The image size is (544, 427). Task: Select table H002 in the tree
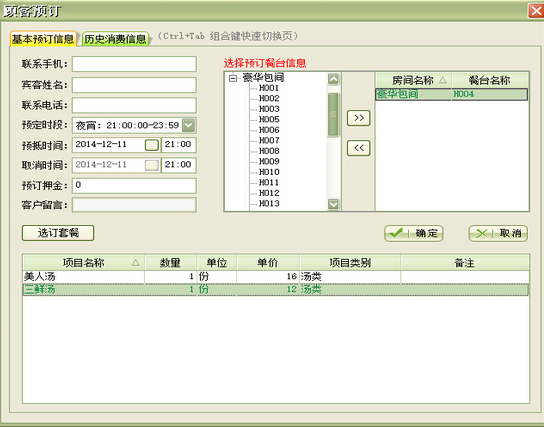(269, 99)
